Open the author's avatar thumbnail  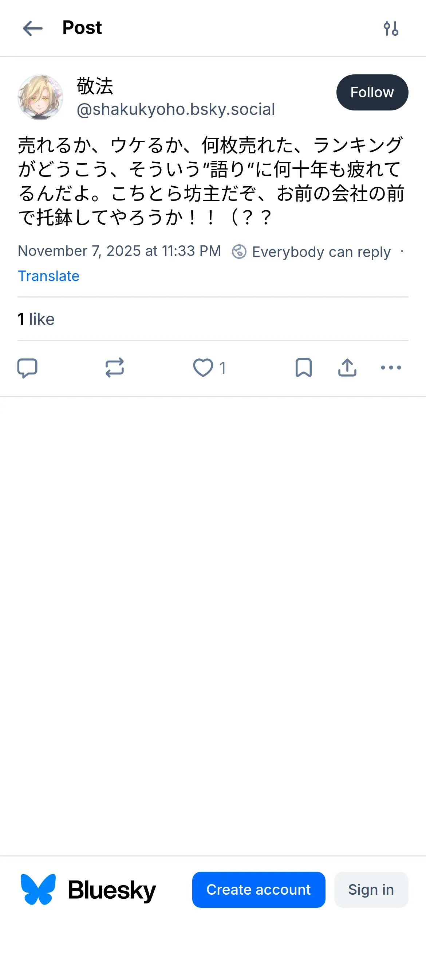40,97
